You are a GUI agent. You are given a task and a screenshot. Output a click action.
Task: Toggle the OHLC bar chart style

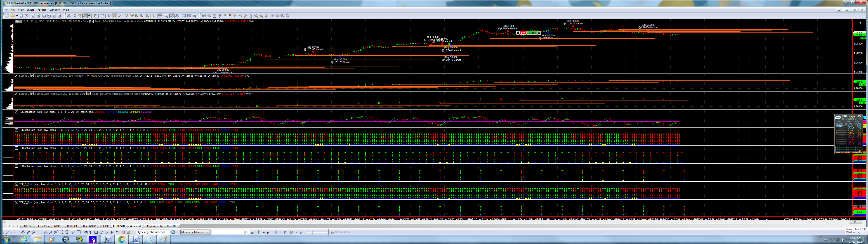[x=109, y=16]
